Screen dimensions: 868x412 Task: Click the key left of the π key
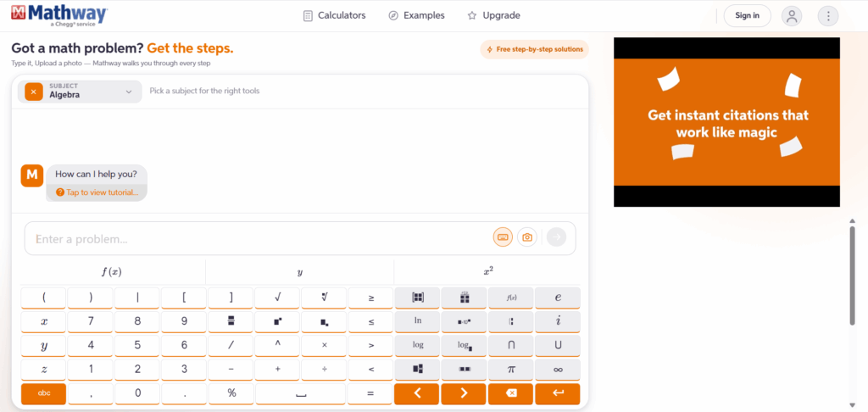click(x=465, y=370)
